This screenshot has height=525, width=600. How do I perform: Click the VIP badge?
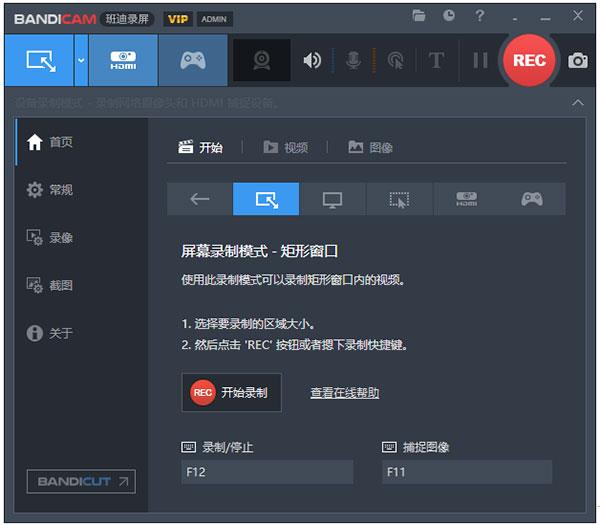click(178, 19)
